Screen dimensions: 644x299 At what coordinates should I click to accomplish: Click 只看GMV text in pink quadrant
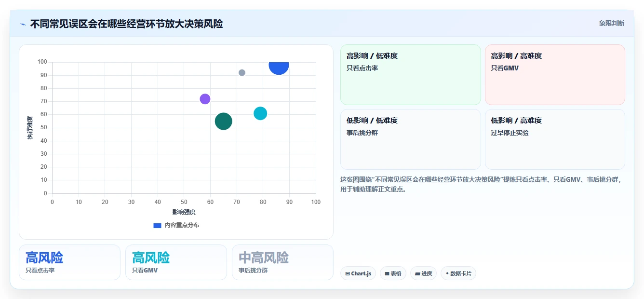pyautogui.click(x=505, y=68)
